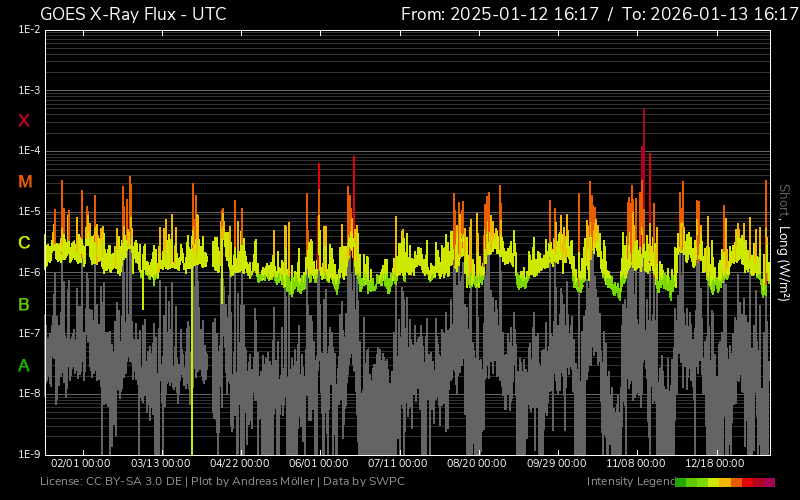Screen dimensions: 800x500
Task: Select the A flare class label
Action: click(x=24, y=366)
